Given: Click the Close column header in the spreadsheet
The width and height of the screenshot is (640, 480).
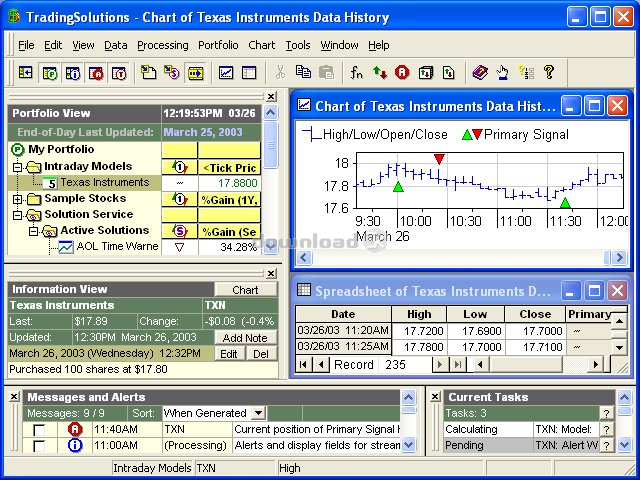Looking at the screenshot, I should coord(535,314).
